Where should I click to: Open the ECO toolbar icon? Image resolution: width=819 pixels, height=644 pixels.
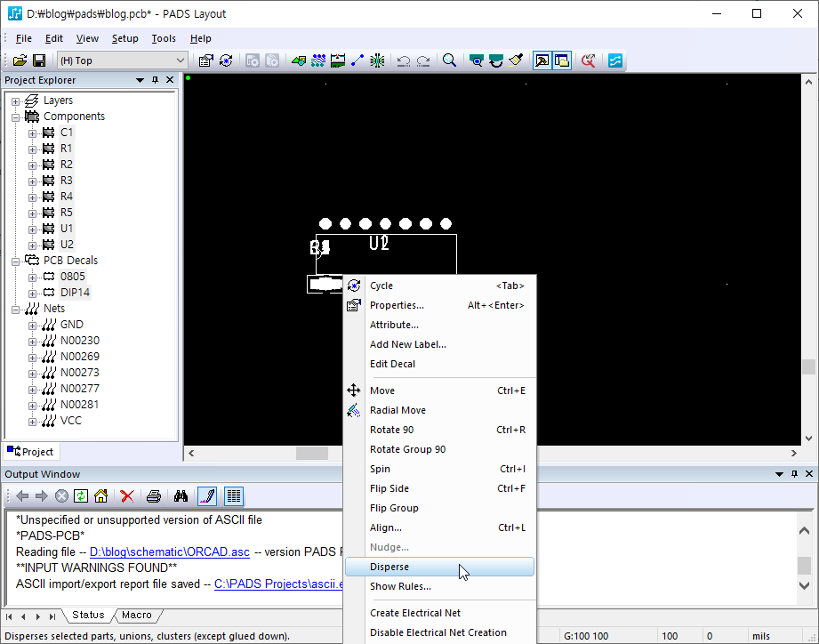pyautogui.click(x=357, y=60)
